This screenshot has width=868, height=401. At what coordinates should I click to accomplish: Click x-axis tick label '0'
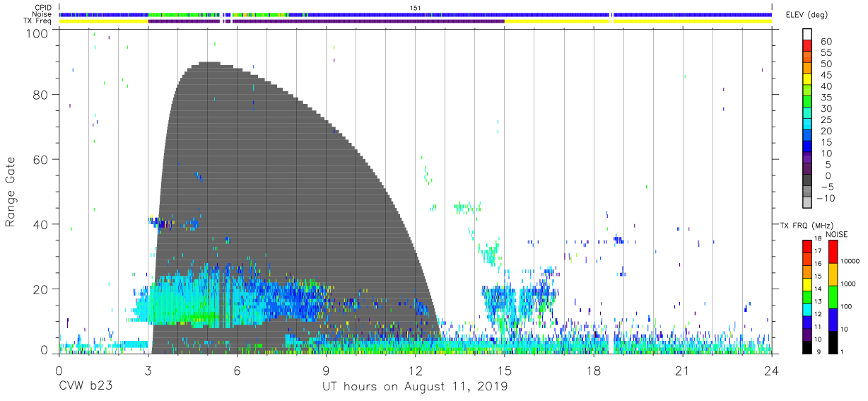pos(59,371)
